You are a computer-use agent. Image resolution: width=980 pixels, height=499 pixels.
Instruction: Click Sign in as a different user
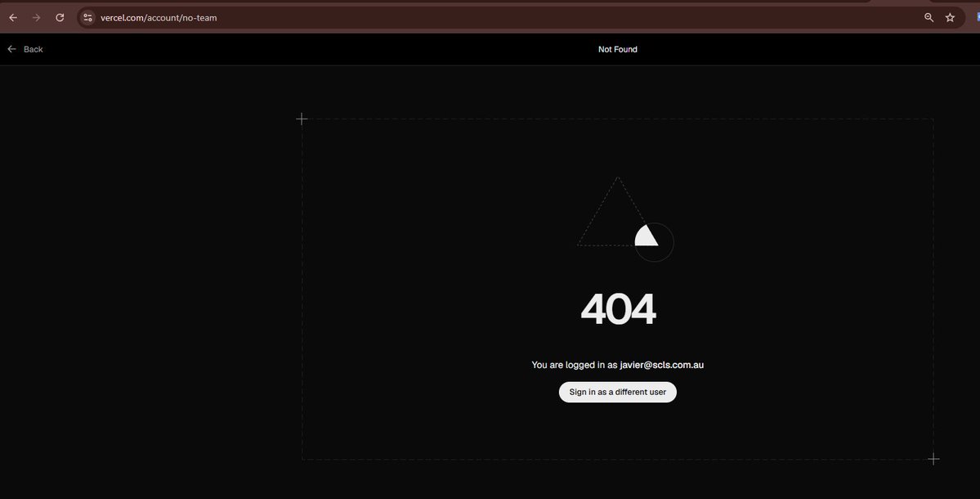tap(617, 392)
